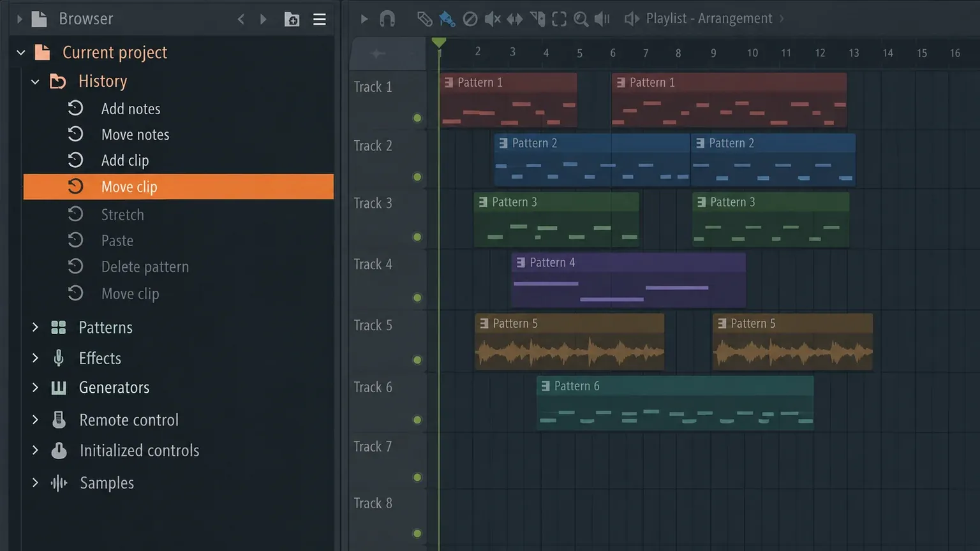This screenshot has height=551, width=980.
Task: Disable Track 5 via its green light
Action: (417, 360)
